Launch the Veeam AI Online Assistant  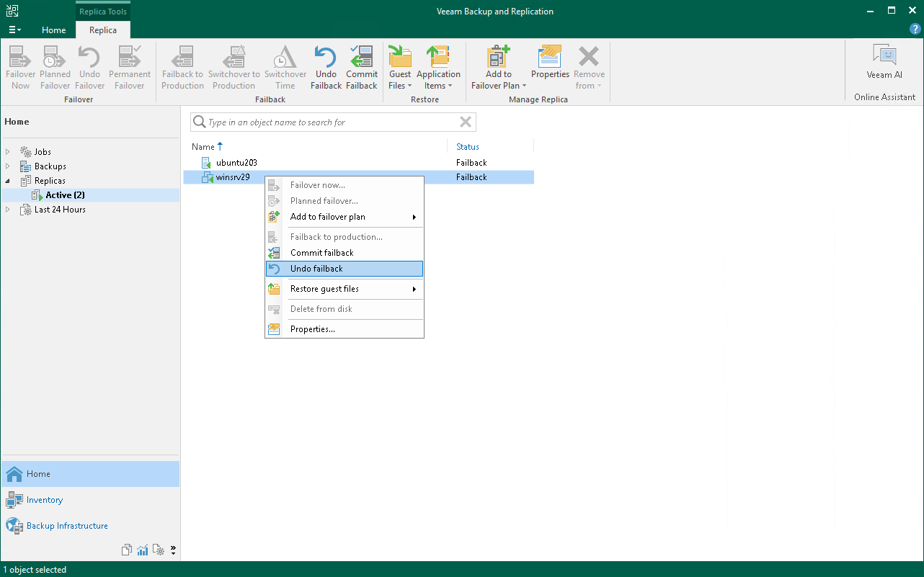click(884, 62)
